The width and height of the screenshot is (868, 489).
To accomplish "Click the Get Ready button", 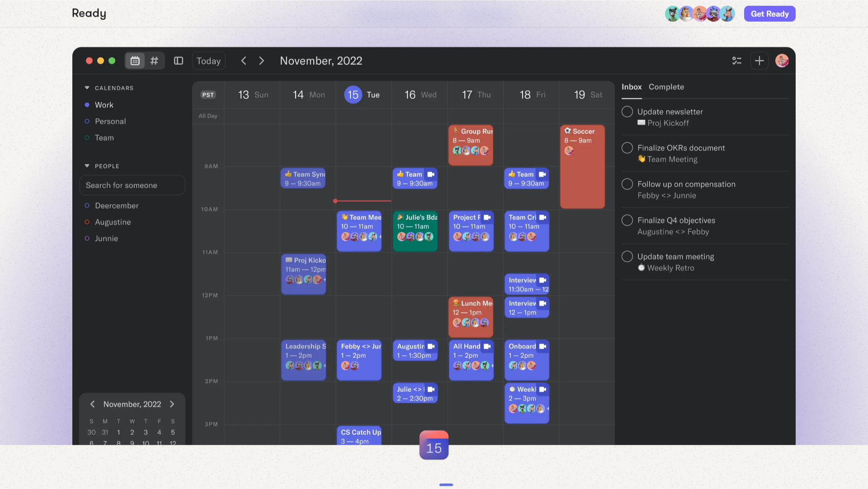I will click(x=769, y=14).
